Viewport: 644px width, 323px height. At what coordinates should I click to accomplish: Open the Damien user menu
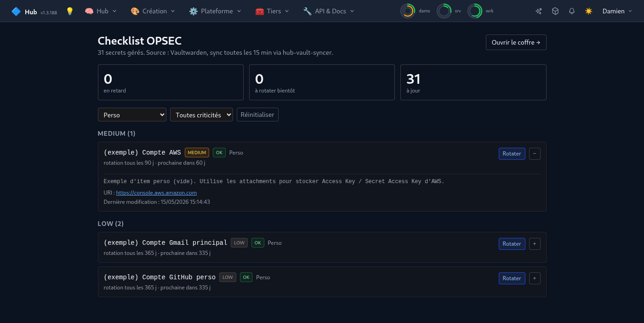tap(617, 11)
